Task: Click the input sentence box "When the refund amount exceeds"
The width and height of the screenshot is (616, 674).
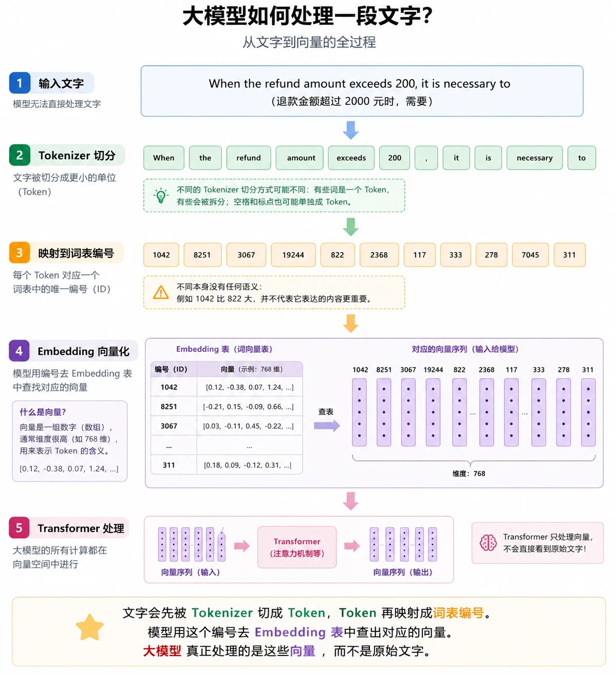Action: (x=362, y=91)
